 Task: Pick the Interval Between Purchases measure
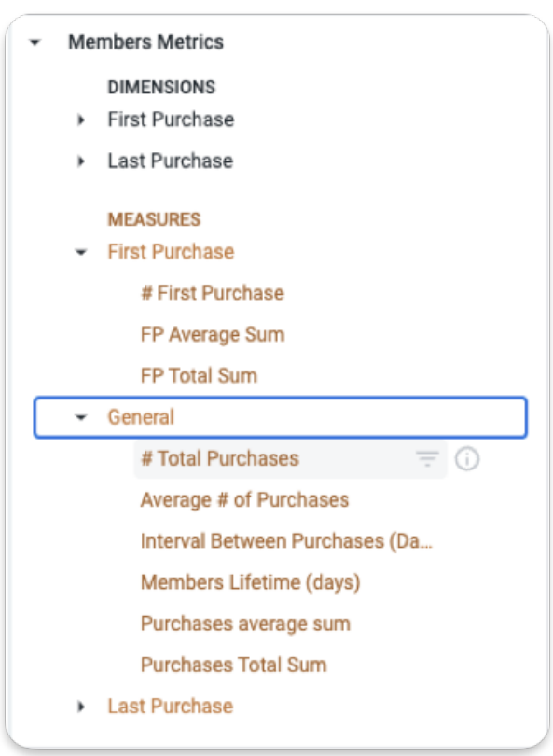click(x=286, y=541)
